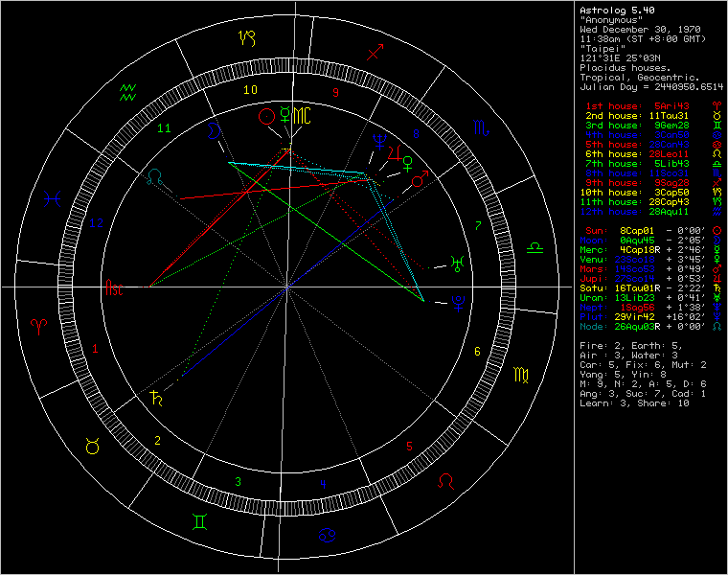Click the "121°31E 25°03N" coordinates line

tap(620, 58)
